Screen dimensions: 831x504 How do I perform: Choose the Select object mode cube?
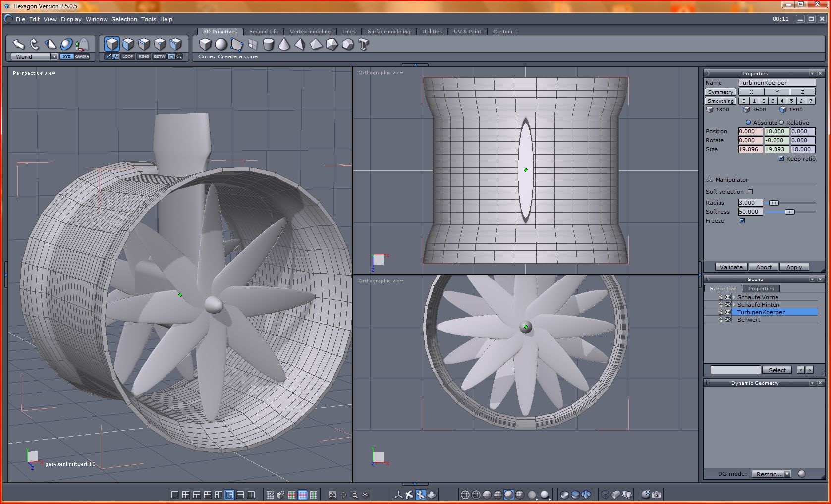(x=112, y=44)
